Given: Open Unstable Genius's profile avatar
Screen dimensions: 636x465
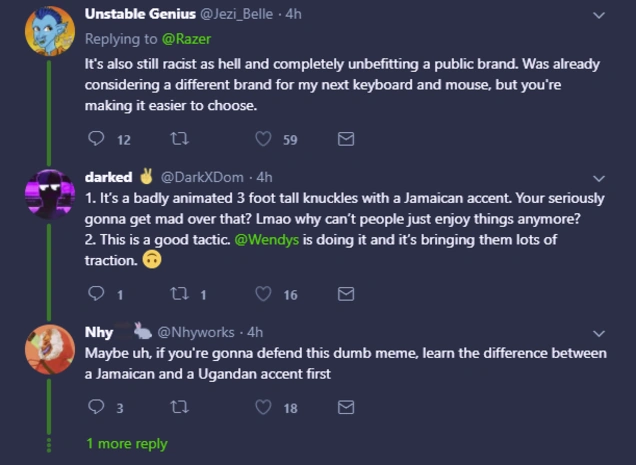Looking at the screenshot, I should (x=49, y=31).
